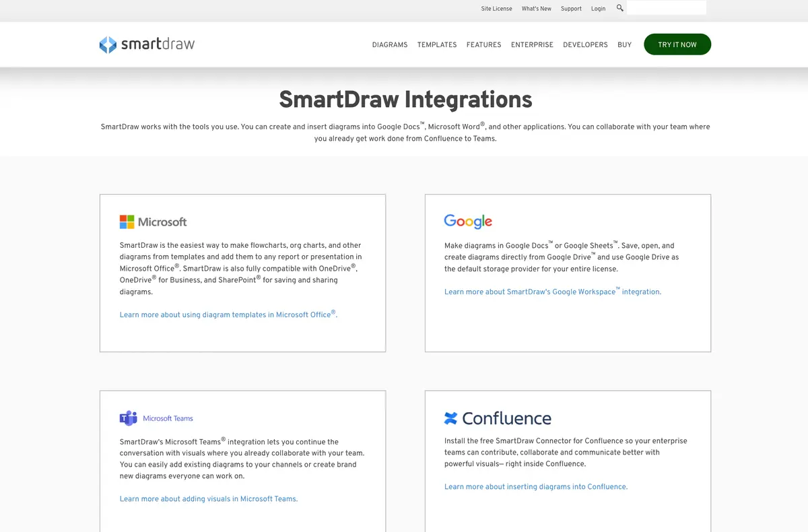Viewport: 808px width, 532px height.
Task: Open the Developers menu
Action: coord(585,45)
